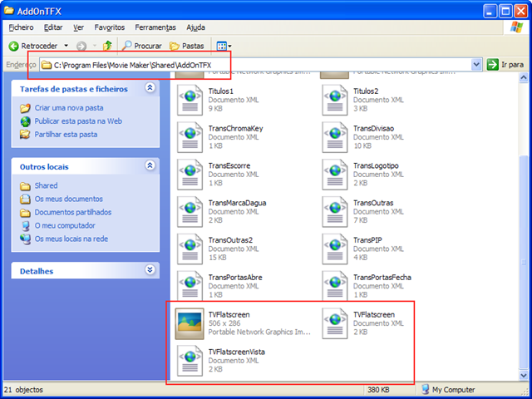Open Os meus documentos link
Screen dimensions: 532x399
pyautogui.click(x=68, y=199)
